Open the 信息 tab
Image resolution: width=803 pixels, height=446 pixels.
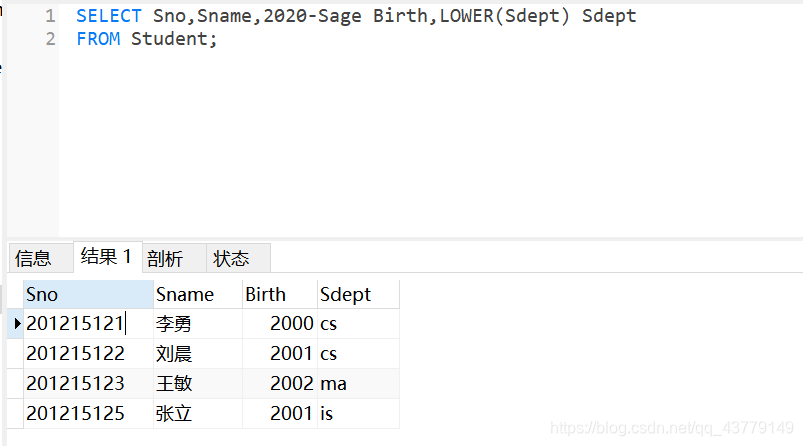(41, 258)
